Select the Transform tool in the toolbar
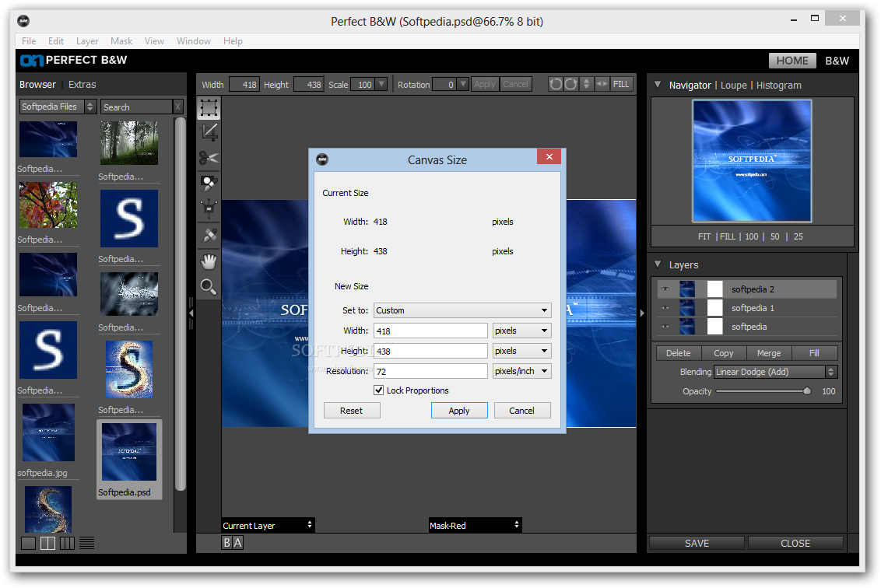This screenshot has width=881, height=588. click(209, 108)
